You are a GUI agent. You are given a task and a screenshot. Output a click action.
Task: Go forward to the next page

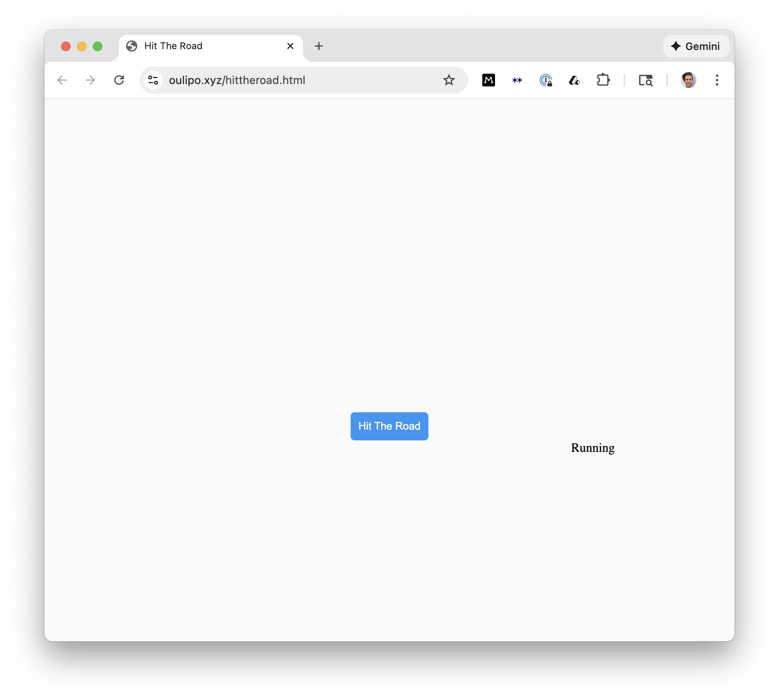tap(90, 80)
